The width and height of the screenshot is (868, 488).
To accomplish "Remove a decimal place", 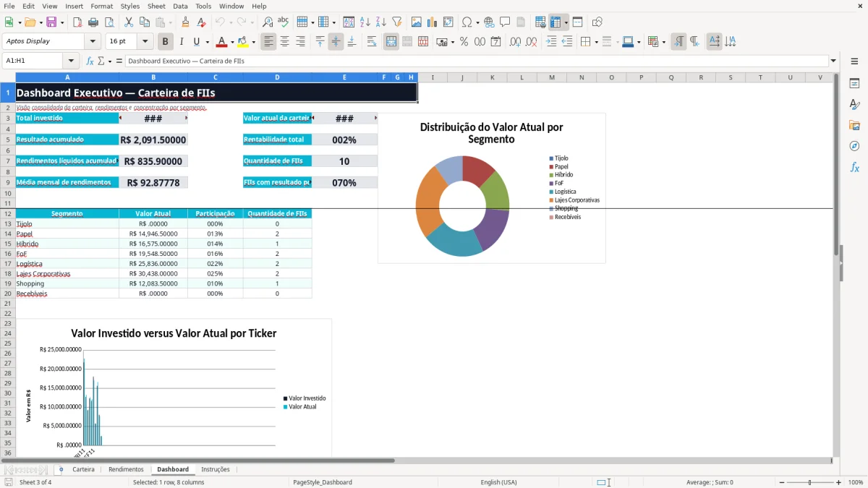I will [x=532, y=42].
